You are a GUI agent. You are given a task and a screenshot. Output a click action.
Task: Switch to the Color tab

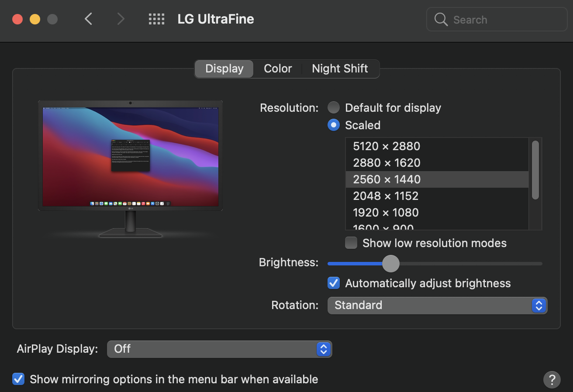(278, 69)
